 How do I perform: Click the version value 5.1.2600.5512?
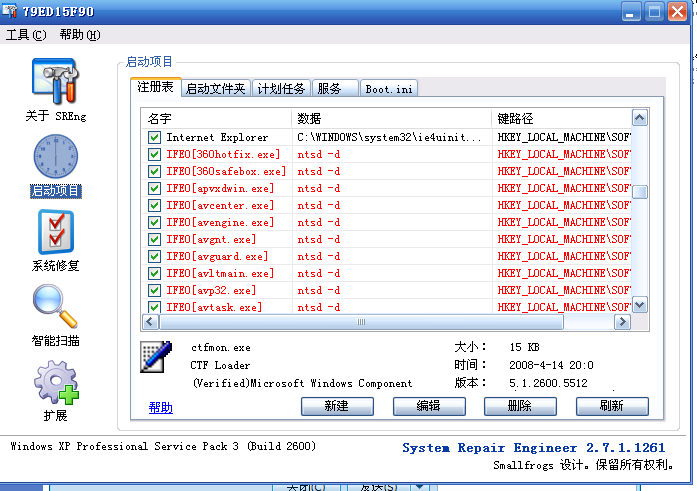(x=548, y=383)
